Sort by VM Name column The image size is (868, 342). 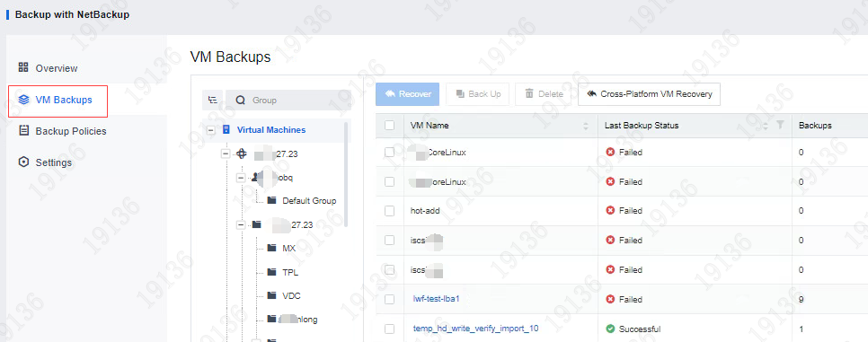click(586, 127)
